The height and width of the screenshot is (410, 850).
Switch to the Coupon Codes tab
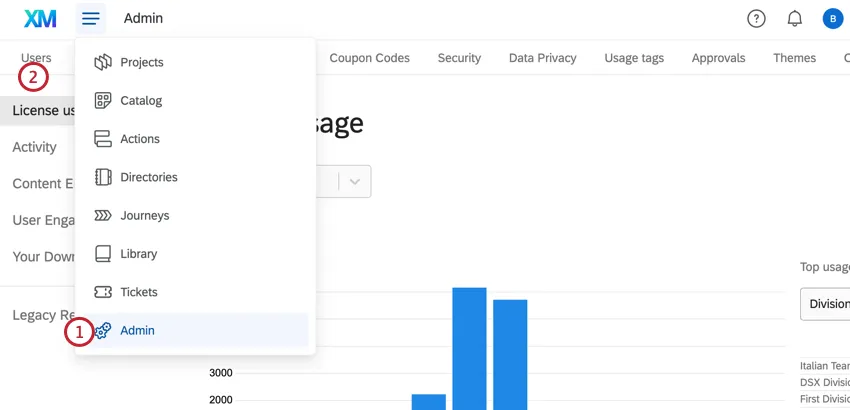point(370,58)
